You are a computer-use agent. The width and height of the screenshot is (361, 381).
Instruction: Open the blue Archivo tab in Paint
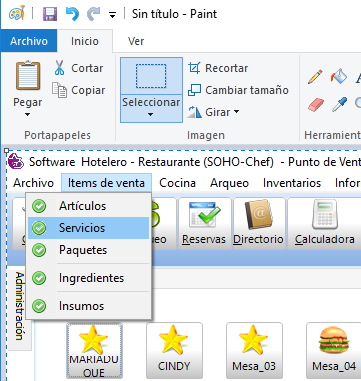(29, 41)
